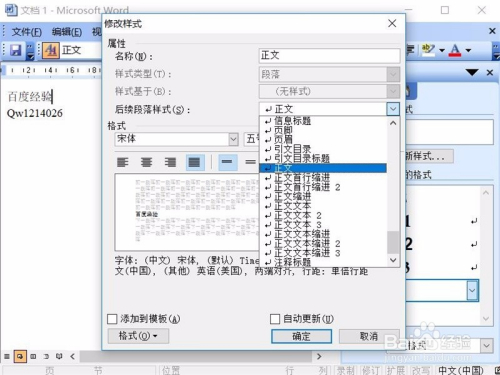This screenshot has width=500, height=375.
Task: Select 页脚 in the style list
Action: coord(323,130)
